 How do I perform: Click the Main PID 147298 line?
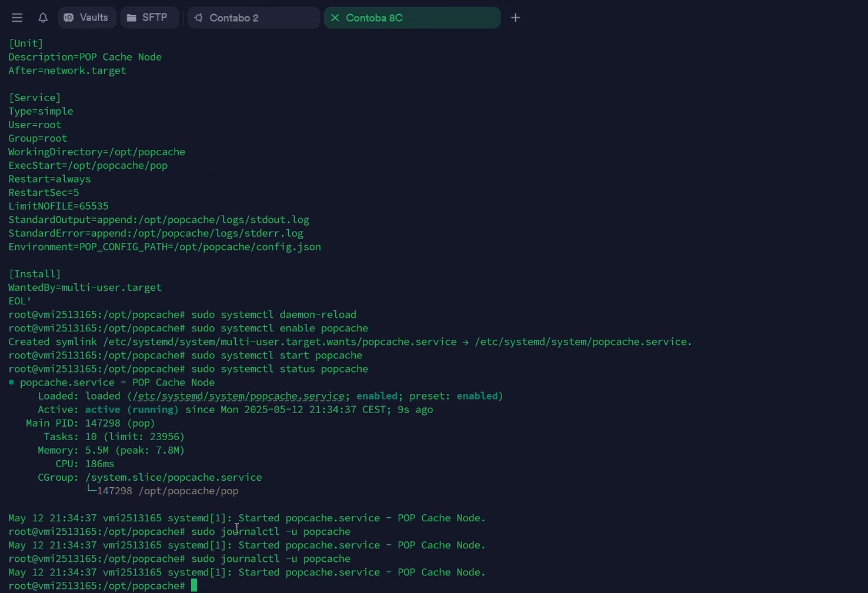tap(91, 423)
